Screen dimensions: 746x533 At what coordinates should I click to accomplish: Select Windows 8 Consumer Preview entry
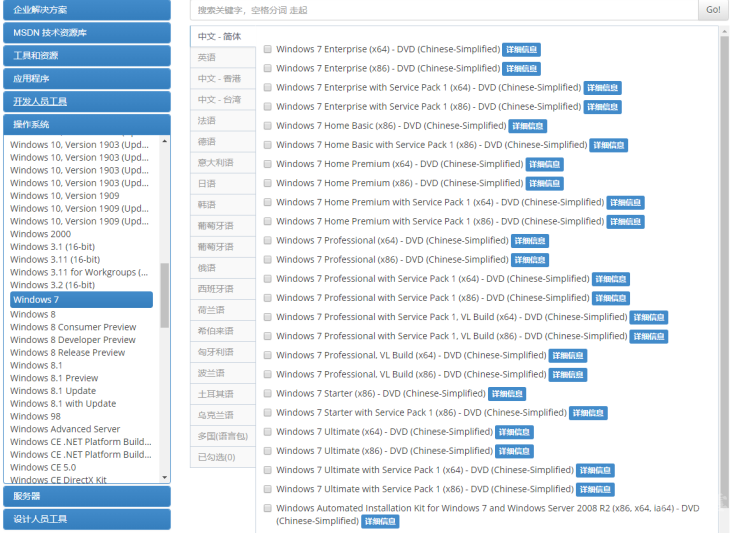tap(73, 327)
